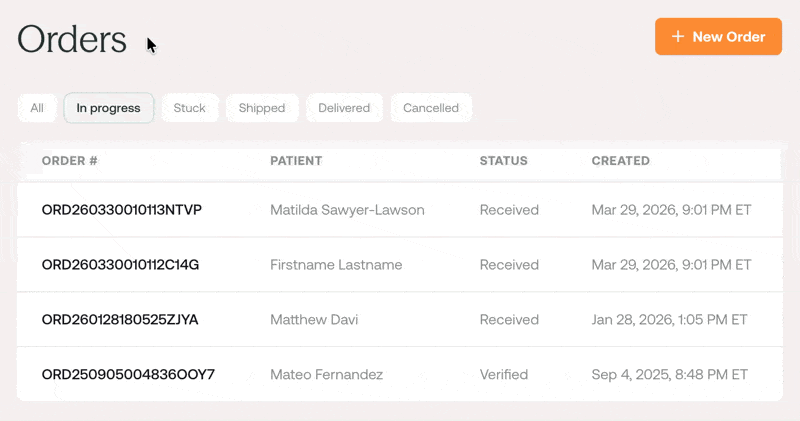This screenshot has height=421, width=800.
Task: Show All orders filter
Action: [x=37, y=108]
